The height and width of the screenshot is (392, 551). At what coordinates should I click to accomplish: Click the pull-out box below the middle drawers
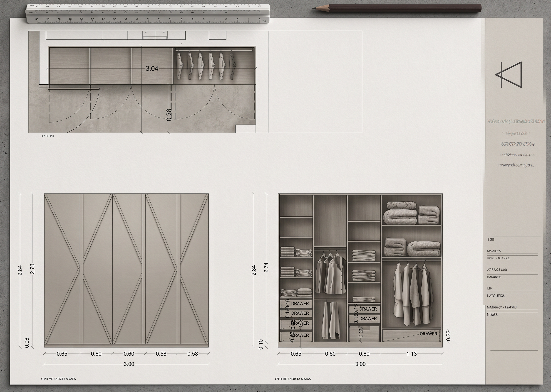coord(365,334)
